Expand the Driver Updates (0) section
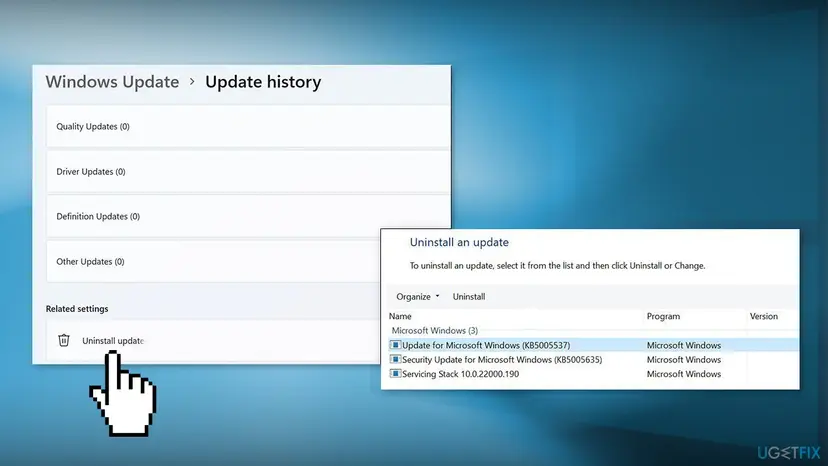The width and height of the screenshot is (828, 466). pos(248,171)
